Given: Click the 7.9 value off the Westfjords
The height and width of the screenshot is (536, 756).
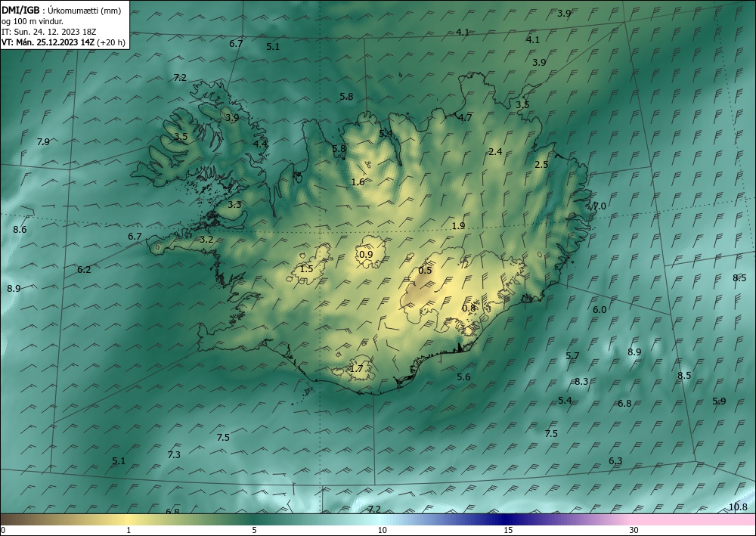Looking at the screenshot, I should tap(43, 142).
